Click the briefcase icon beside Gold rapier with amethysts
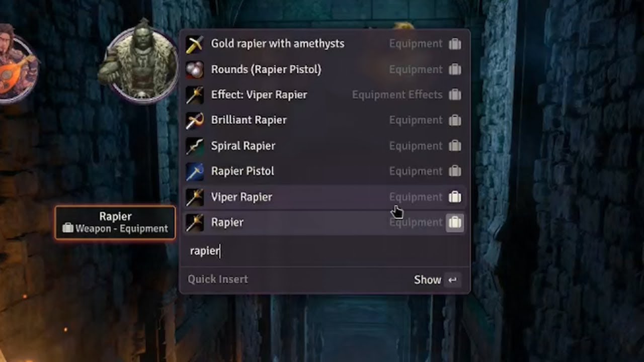 point(455,44)
